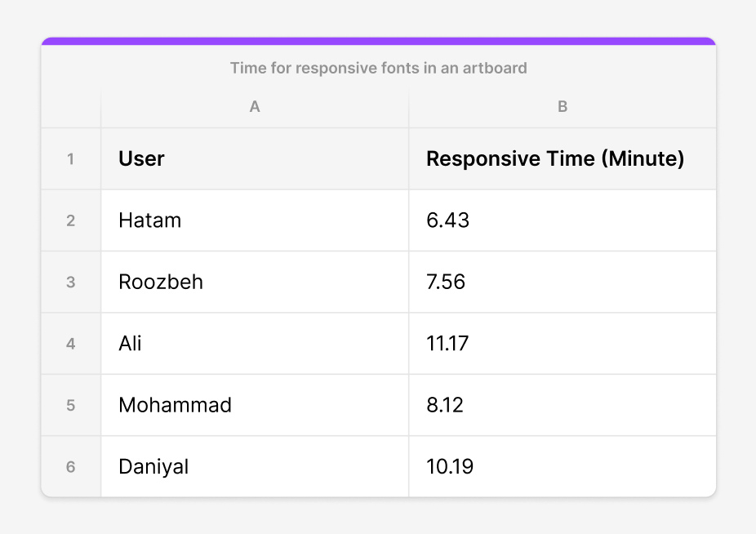756x534 pixels.
Task: Select row 2 header number
Action: coord(71,220)
